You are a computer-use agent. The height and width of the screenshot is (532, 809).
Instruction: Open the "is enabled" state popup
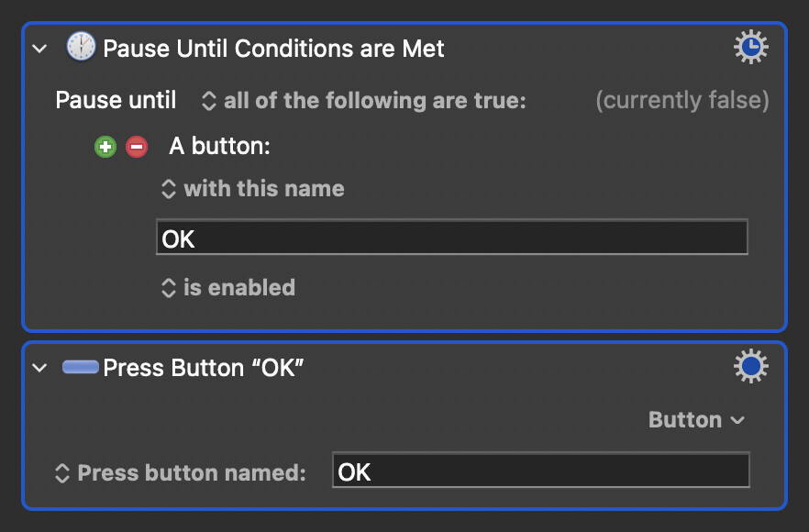pos(228,287)
